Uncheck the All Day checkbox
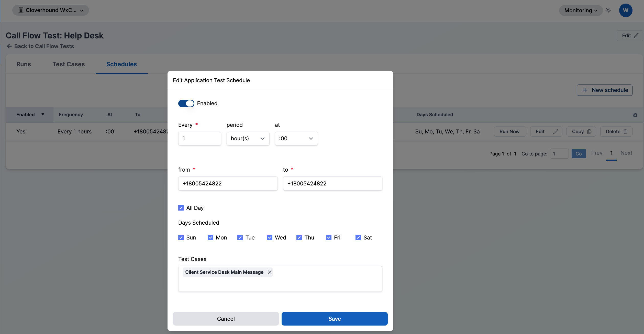The image size is (644, 334). (181, 208)
